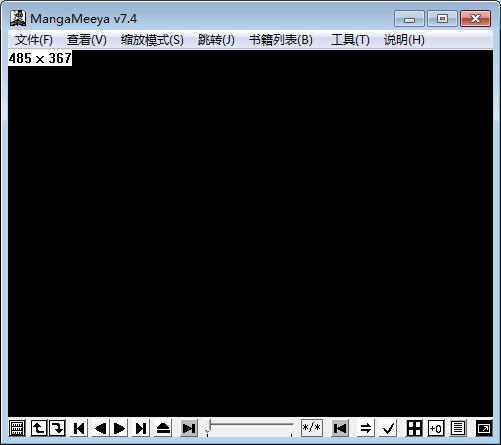Go to the previous page

coord(100,428)
